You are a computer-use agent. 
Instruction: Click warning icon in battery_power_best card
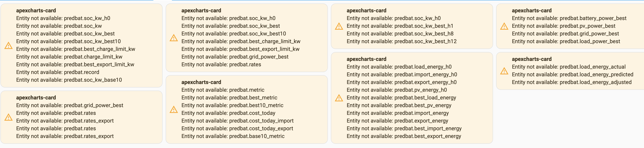504,26
